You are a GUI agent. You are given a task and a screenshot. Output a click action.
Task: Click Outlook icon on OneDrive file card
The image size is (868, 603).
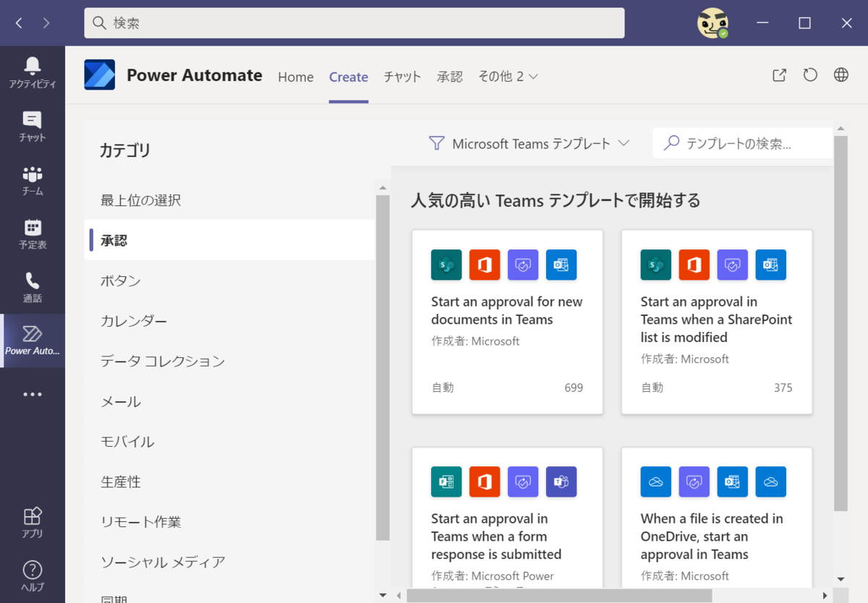click(x=732, y=482)
